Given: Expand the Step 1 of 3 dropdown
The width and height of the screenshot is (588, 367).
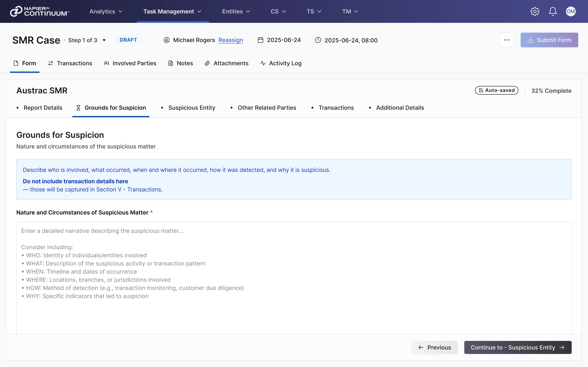Looking at the screenshot, I should [x=104, y=40].
